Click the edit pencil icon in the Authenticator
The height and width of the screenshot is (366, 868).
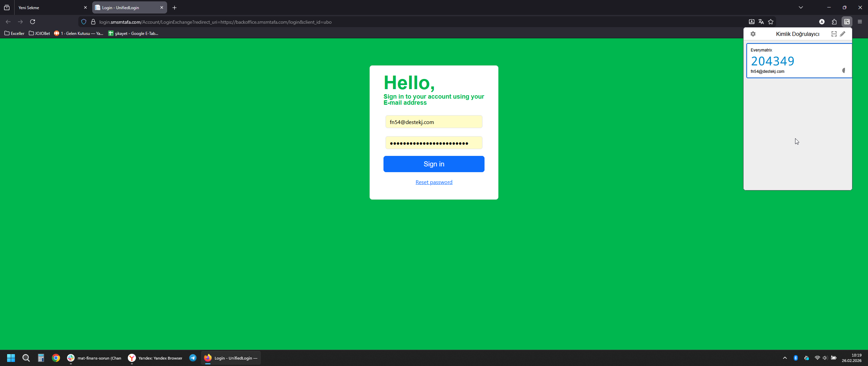click(x=843, y=34)
